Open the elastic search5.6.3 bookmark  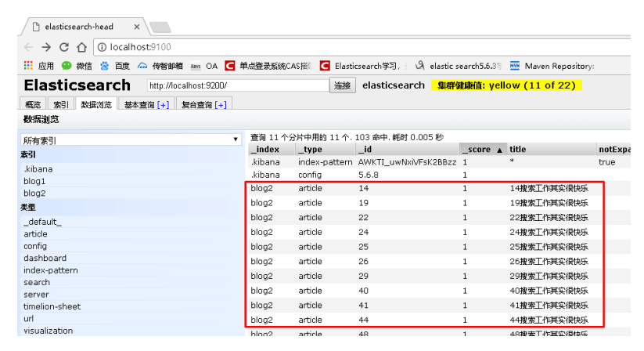point(458,66)
